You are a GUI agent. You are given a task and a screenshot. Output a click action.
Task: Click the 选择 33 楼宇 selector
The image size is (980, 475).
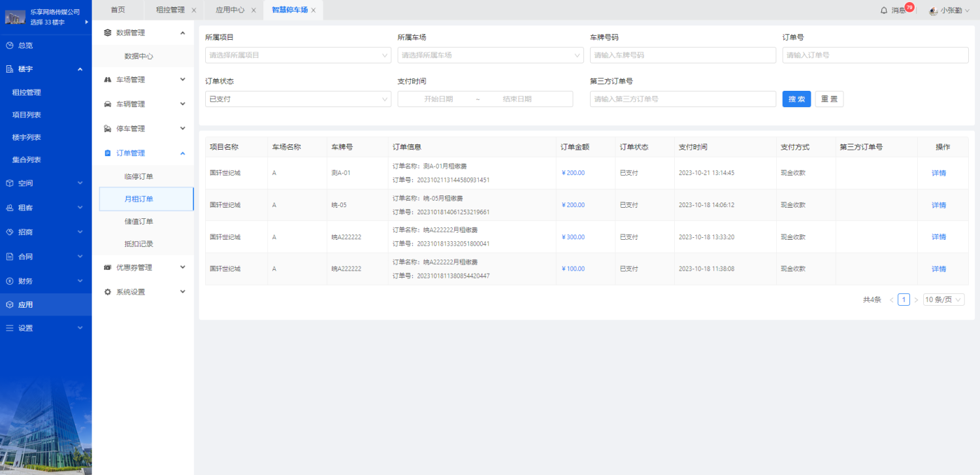tap(48, 22)
